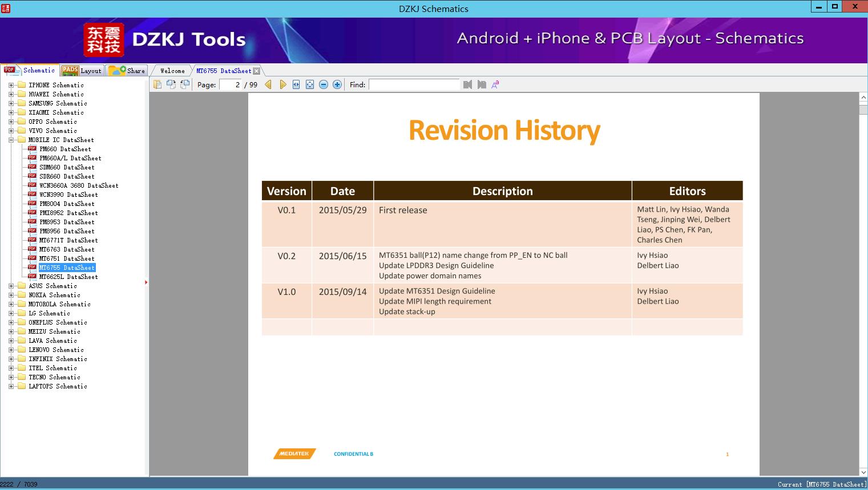Zoom out with the minus icon
Viewport: 868px width, 490px height.
point(324,84)
